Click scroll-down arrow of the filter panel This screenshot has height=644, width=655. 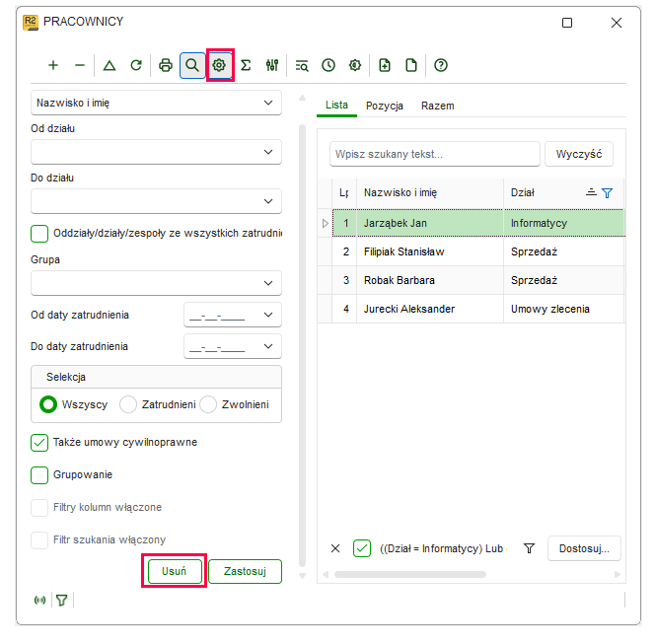coord(303,576)
